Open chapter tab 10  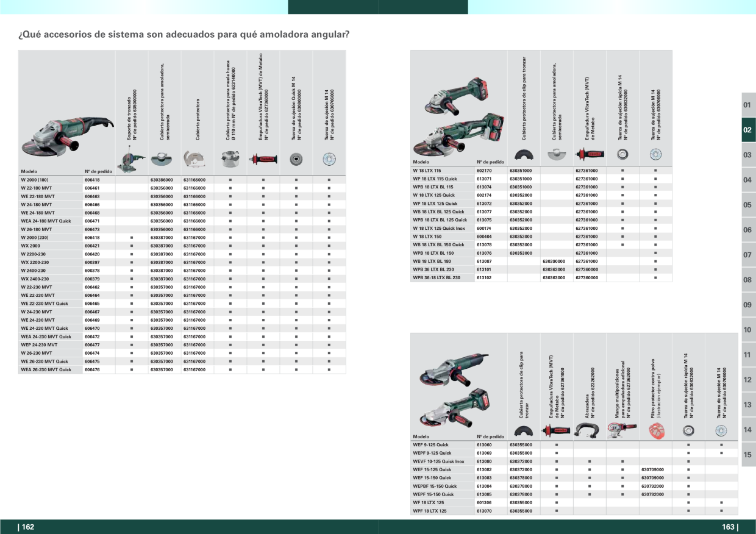747,330
